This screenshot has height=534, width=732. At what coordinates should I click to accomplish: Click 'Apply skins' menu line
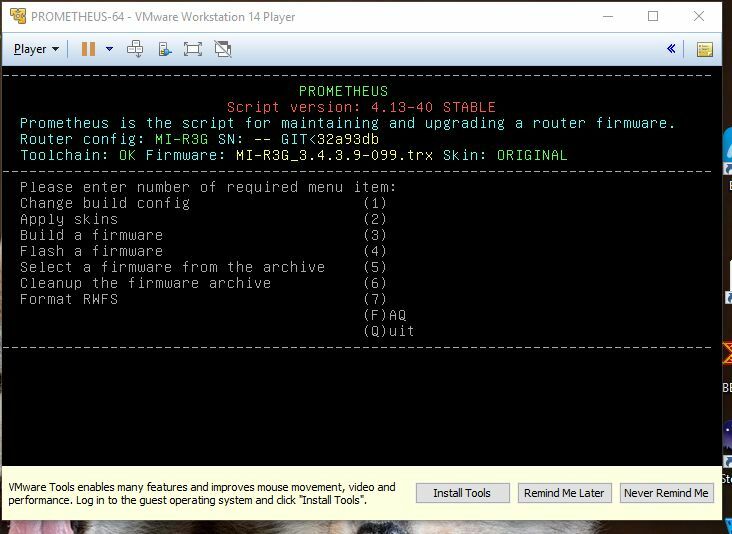point(203,219)
